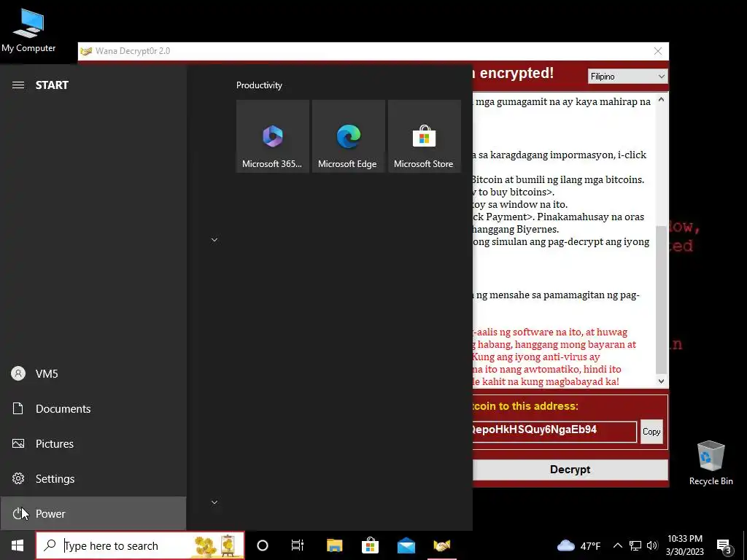Click the Productivity group heading
747x560 pixels.
(x=259, y=85)
